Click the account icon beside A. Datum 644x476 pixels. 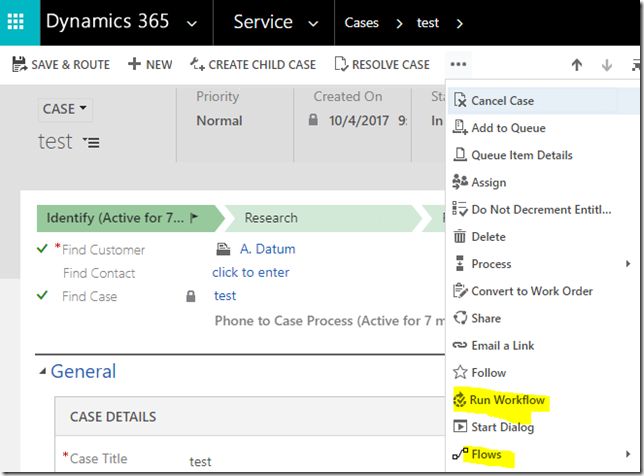coord(223,249)
